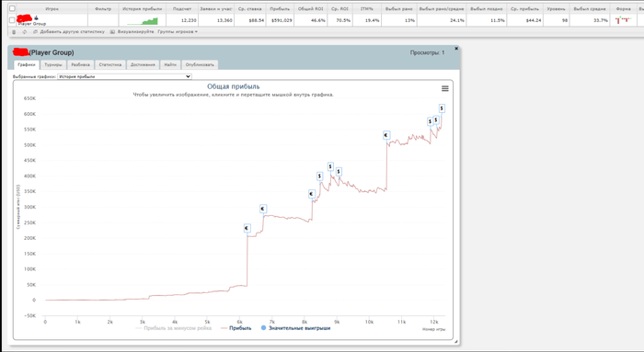Screen dimensions: 644x352
Task: Click the dollar win marker near 380K
Action: [x=319, y=176]
